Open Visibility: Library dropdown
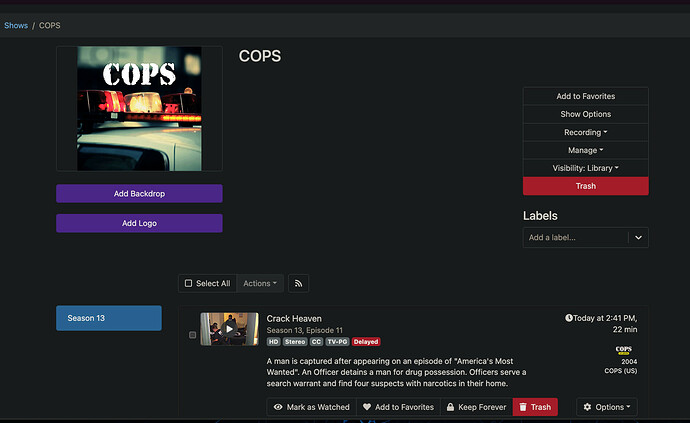Viewport: 690px width, 423px height. (x=586, y=168)
